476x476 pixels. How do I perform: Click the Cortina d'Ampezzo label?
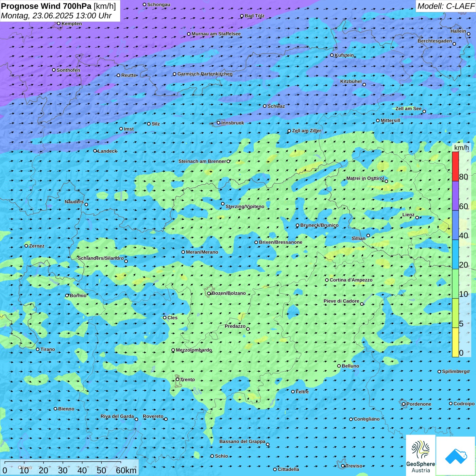tap(351, 280)
